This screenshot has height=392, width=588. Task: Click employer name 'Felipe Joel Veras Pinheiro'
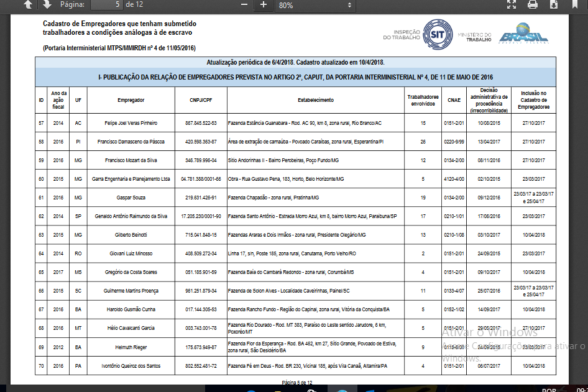pos(131,123)
